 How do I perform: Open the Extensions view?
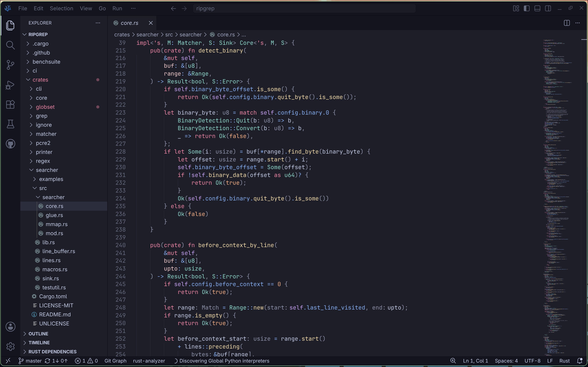coord(10,104)
